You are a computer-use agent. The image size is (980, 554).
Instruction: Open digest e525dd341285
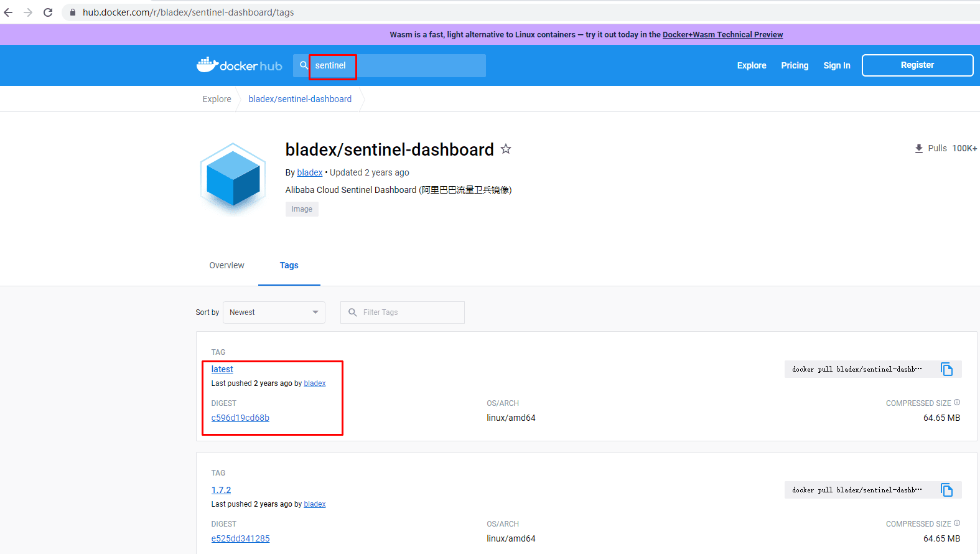point(240,538)
